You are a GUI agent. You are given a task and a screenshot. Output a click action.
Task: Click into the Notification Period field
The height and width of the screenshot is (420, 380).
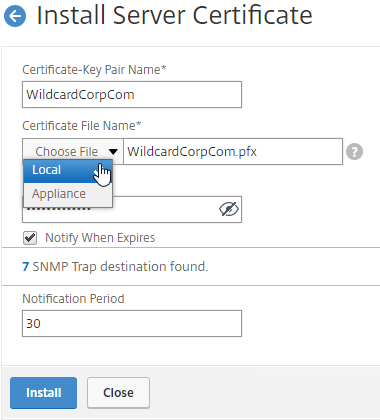[x=132, y=323]
